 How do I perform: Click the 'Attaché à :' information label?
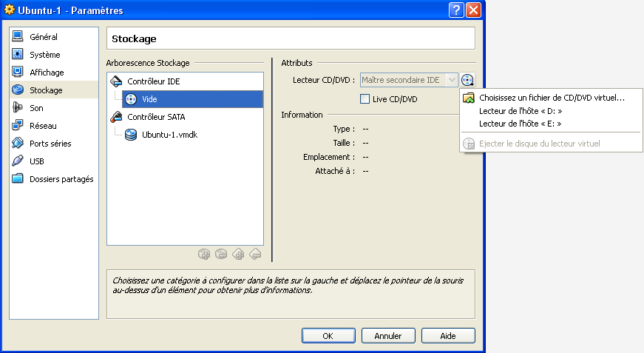[x=335, y=171]
